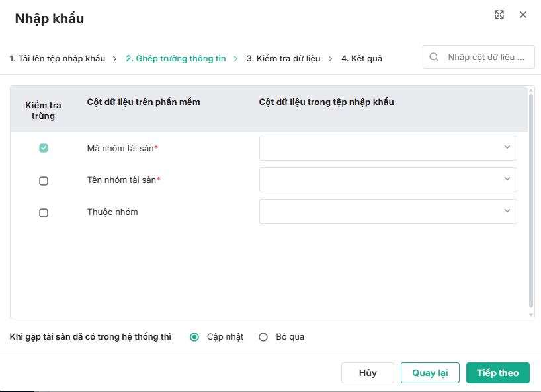
Task: Click the Quay lại button
Action: (x=430, y=373)
